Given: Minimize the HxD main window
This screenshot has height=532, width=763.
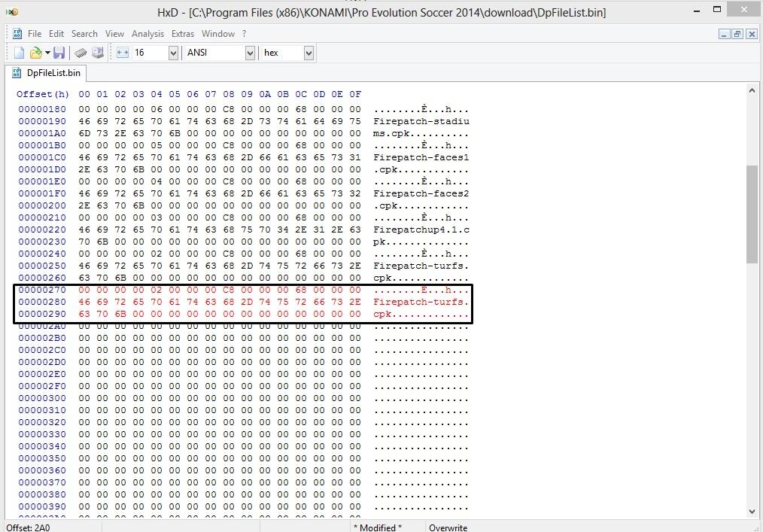Looking at the screenshot, I should [x=697, y=11].
